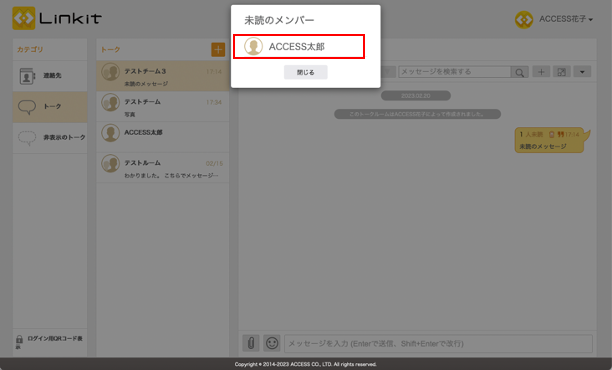
Task: Create a new talk with the plus button
Action: (x=218, y=50)
